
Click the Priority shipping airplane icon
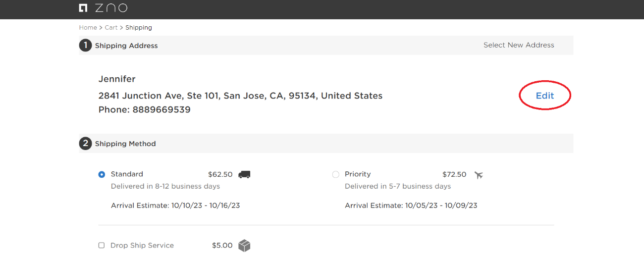point(479,175)
